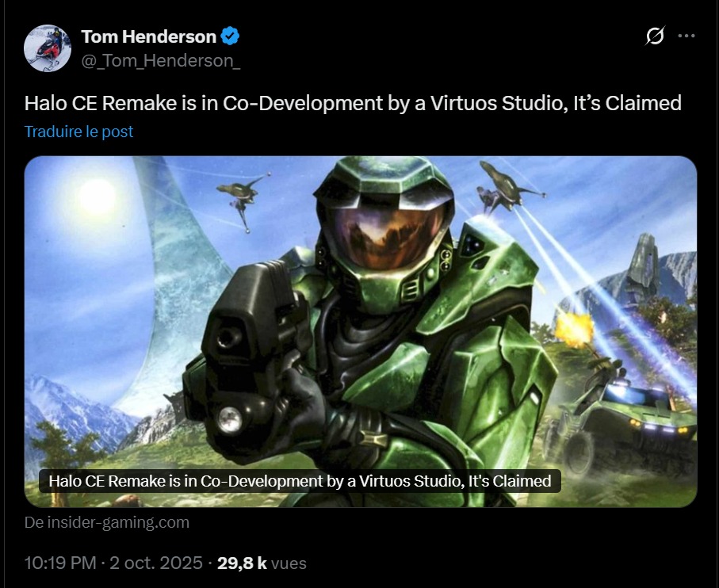The height and width of the screenshot is (588, 719).
Task: Click the headline caption on the card image
Action: 300,481
